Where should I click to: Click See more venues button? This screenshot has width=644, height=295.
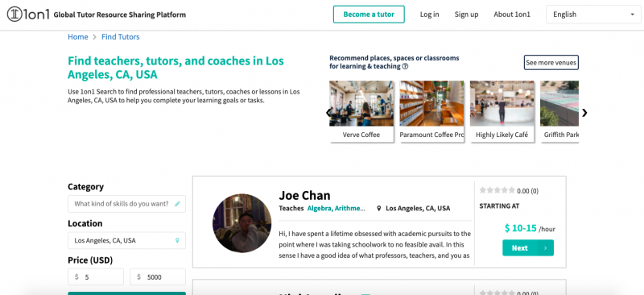(551, 63)
